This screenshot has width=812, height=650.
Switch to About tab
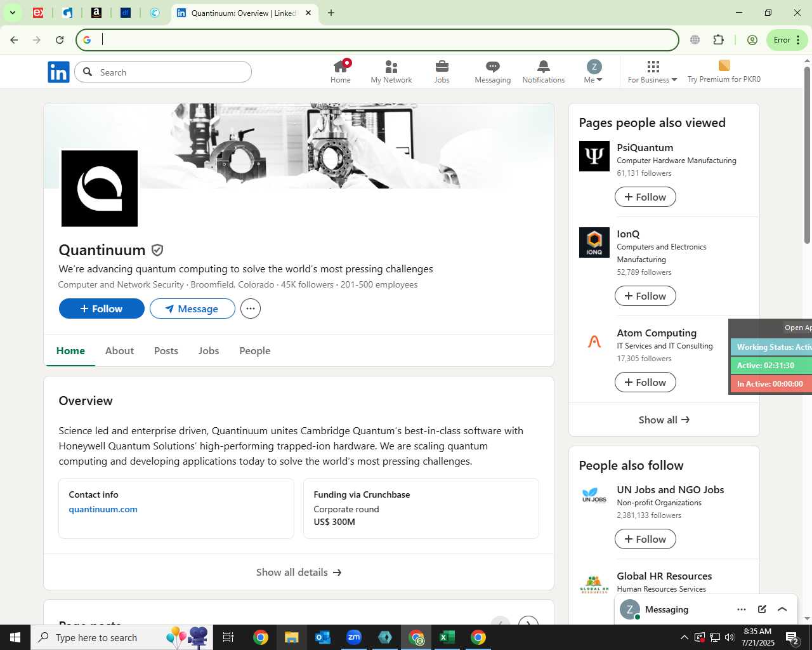tap(119, 350)
